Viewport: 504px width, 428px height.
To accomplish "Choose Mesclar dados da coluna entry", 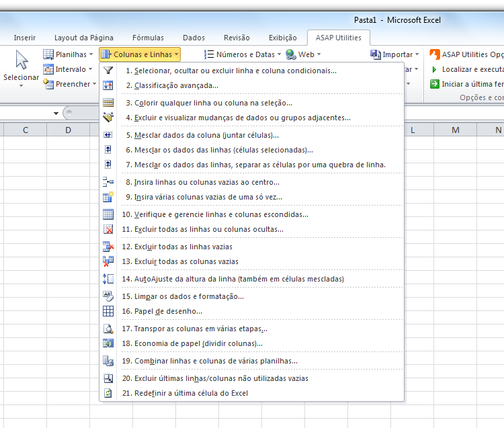I will 252,135.
